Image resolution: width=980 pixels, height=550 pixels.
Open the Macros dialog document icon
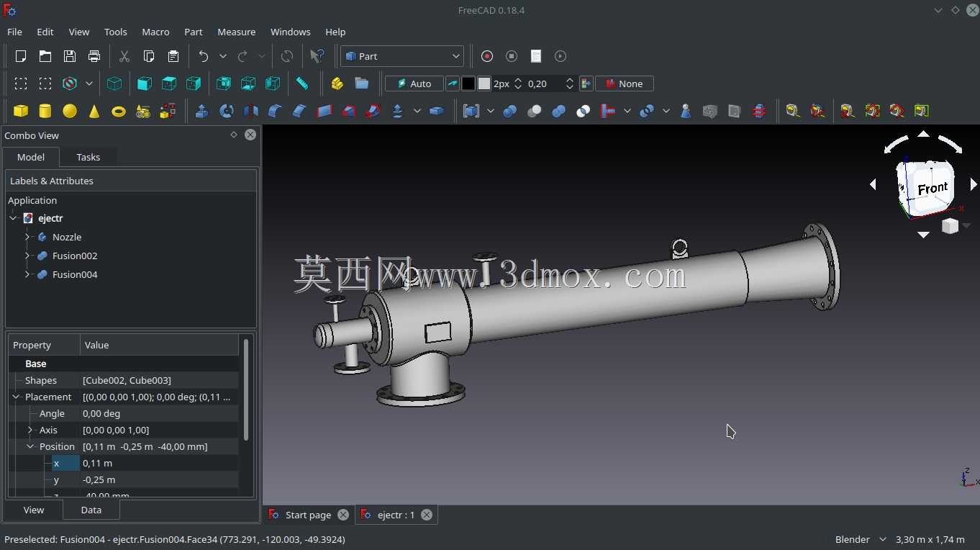[536, 56]
